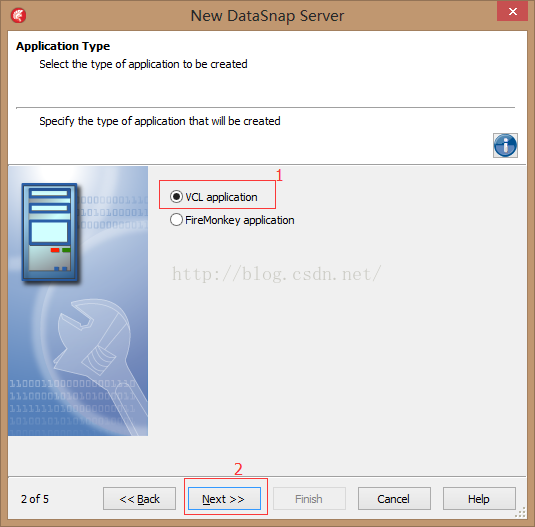The image size is (535, 527).
Task: Go to next wizard step
Action: [224, 499]
